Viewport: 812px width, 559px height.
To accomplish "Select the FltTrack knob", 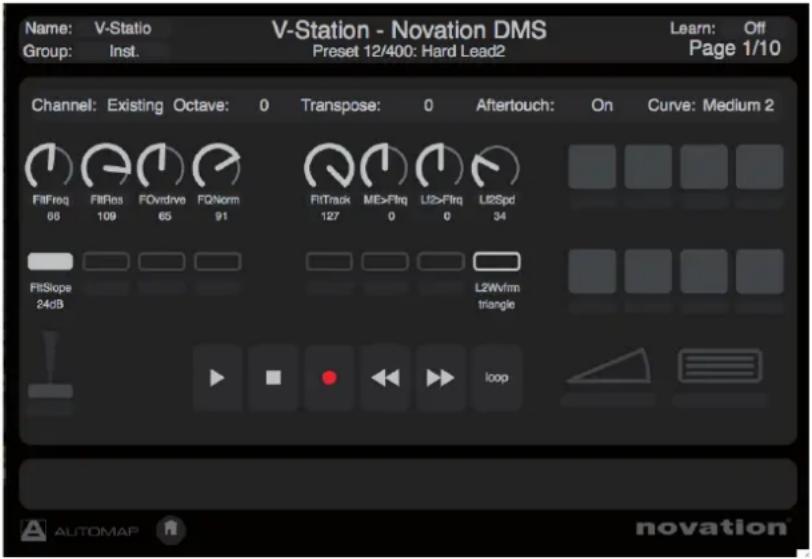I will pyautogui.click(x=329, y=167).
